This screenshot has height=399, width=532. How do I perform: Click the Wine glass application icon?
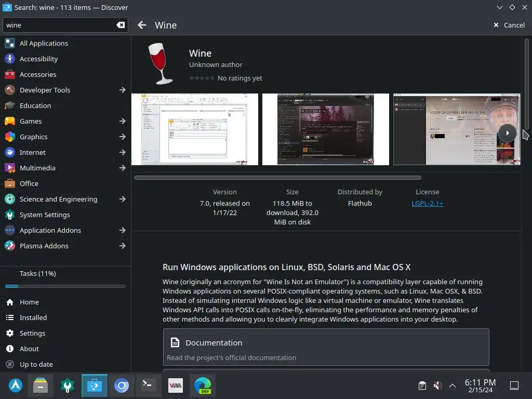160,63
